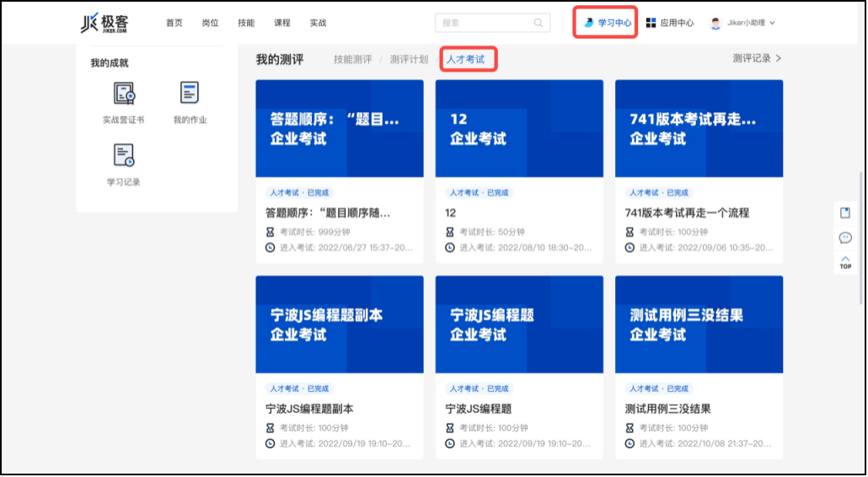Click the 我的成就 heading
Screen dimensions: 868x477
coord(109,63)
